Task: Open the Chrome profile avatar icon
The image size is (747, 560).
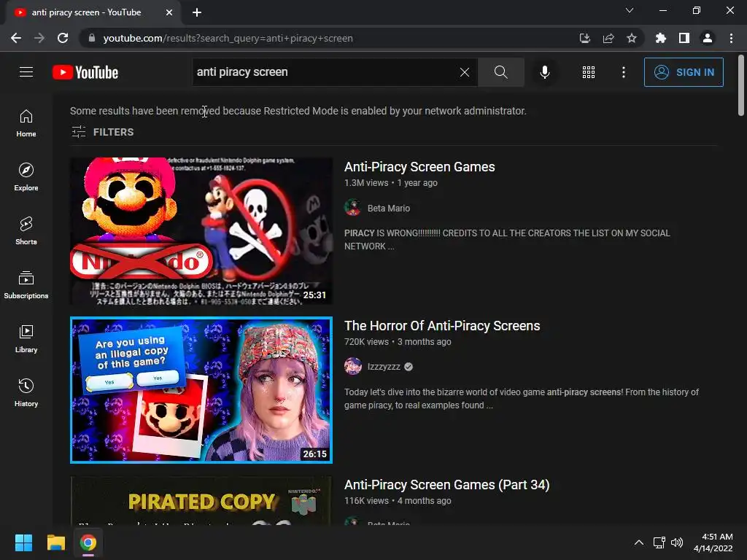Action: (708, 38)
